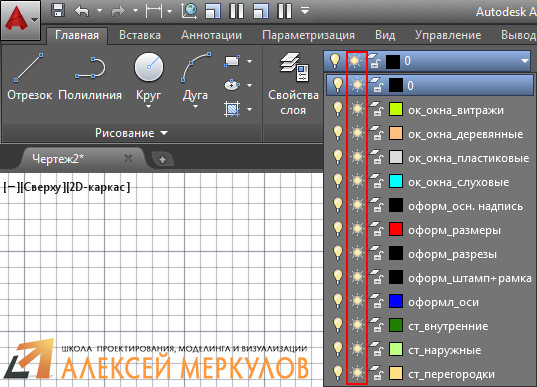
Task: Select the Круг circle tool
Action: click(149, 75)
